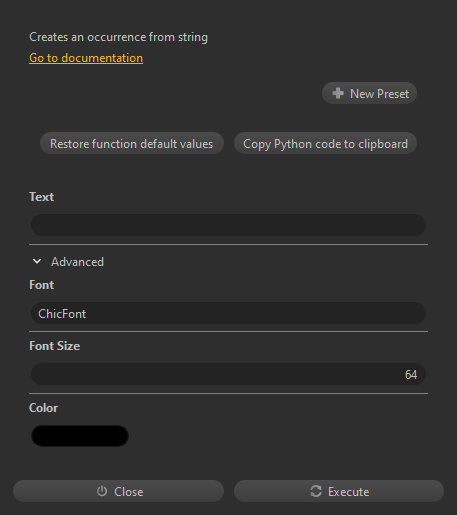
Task: Restore function default values
Action: tap(132, 143)
